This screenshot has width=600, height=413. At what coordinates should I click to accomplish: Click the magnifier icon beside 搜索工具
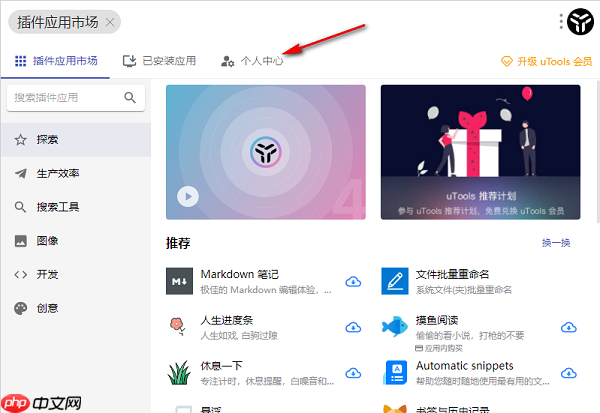point(21,207)
